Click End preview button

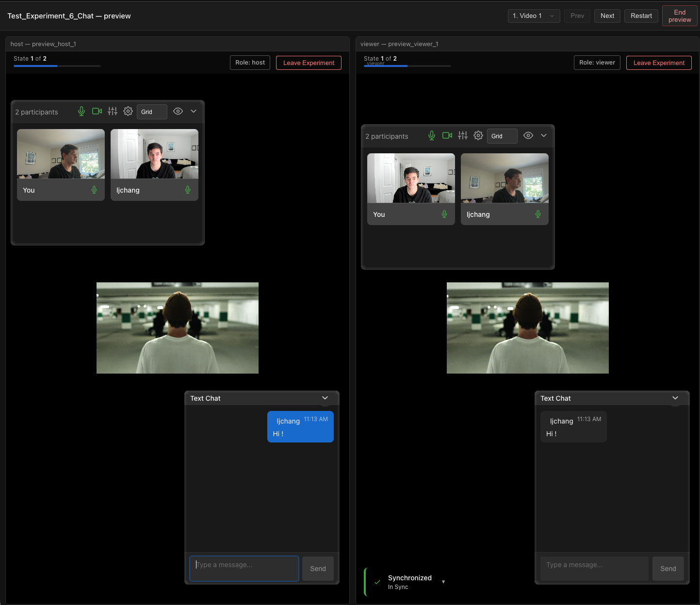click(680, 16)
